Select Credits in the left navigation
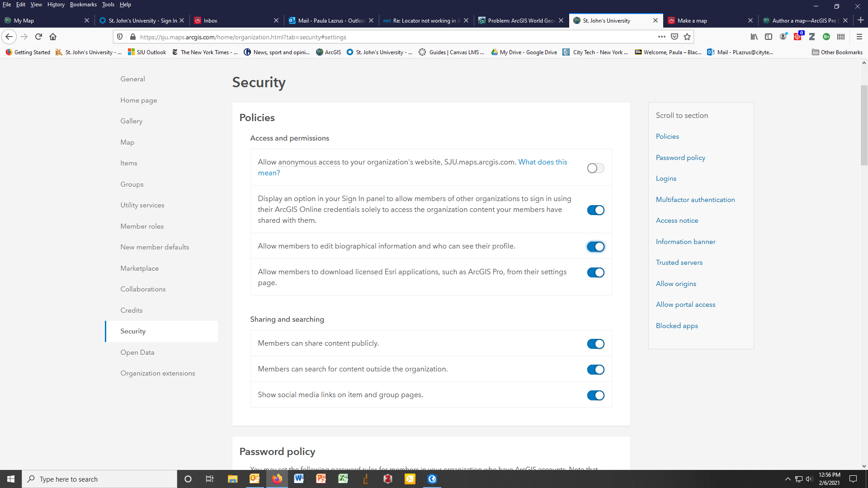Screen dimensions: 868x488 tap(131, 310)
